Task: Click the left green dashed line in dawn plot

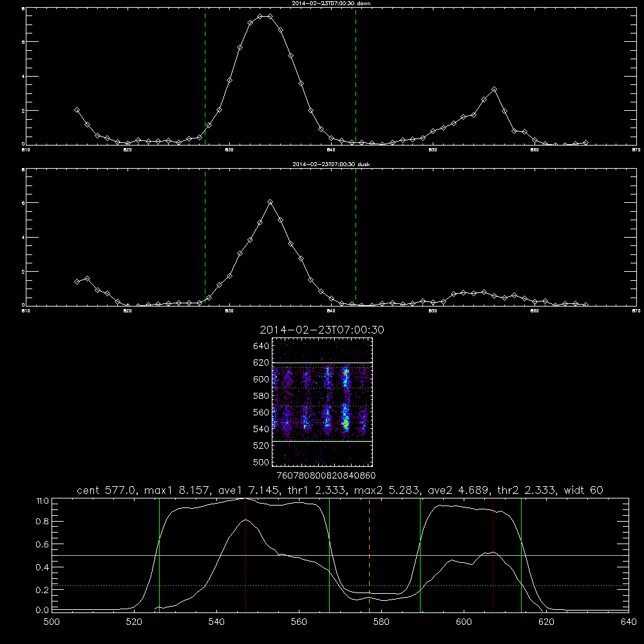Action: click(205, 76)
